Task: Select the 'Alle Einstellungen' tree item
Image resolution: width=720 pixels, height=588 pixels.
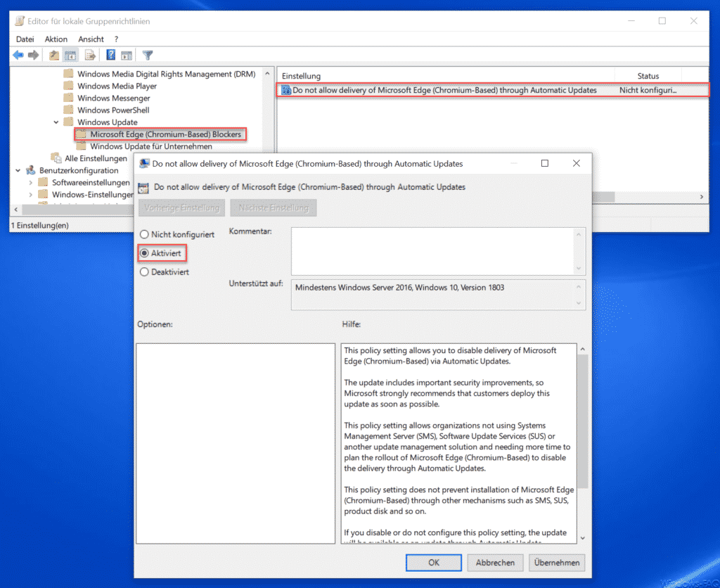Action: pyautogui.click(x=96, y=158)
